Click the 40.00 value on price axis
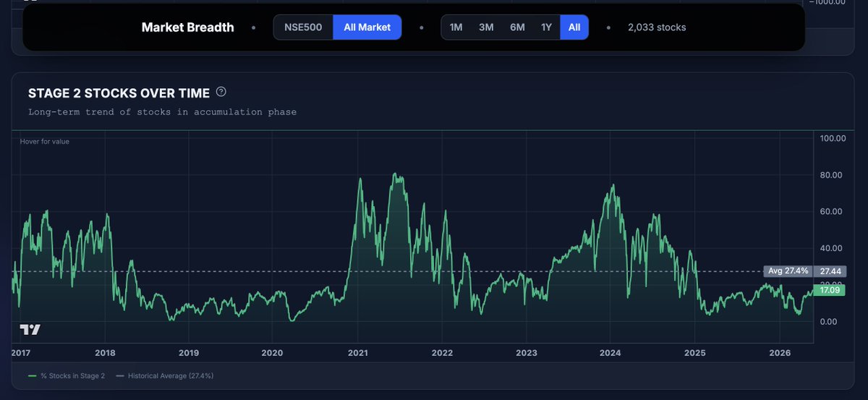Viewport: 868px width, 400px height. [832, 248]
